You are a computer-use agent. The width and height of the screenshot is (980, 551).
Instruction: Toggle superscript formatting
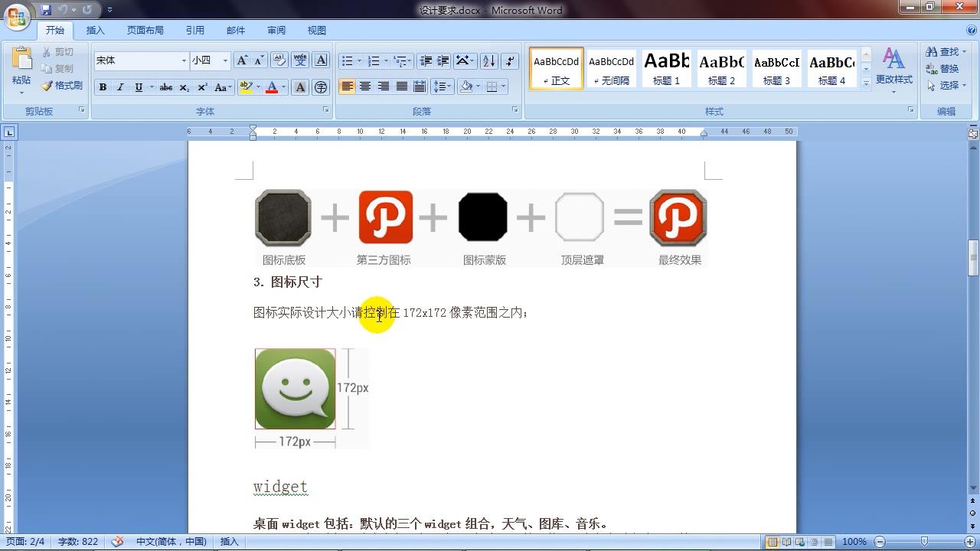click(203, 87)
